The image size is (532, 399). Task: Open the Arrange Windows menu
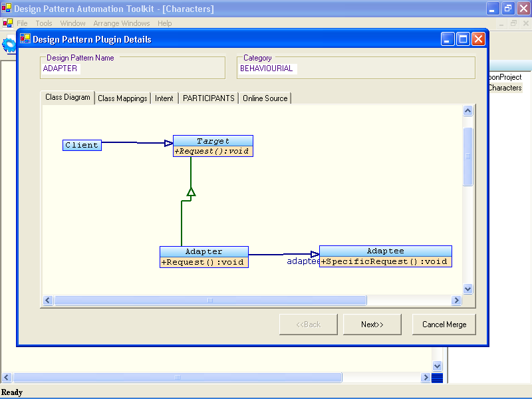[122, 23]
